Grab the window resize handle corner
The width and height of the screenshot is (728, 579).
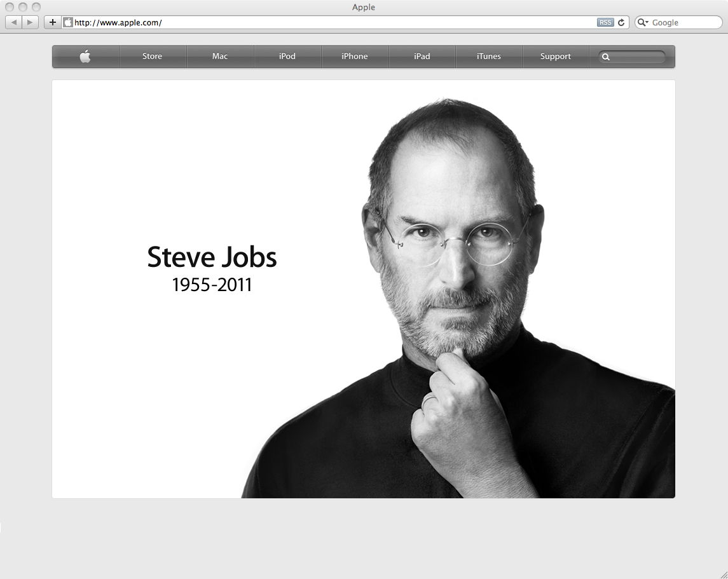(x=724, y=575)
